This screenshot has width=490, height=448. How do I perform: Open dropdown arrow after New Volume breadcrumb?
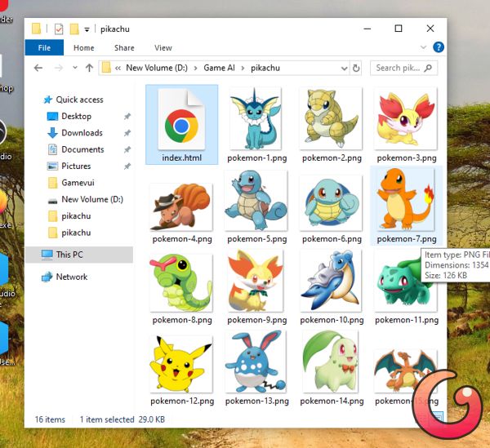coord(195,68)
